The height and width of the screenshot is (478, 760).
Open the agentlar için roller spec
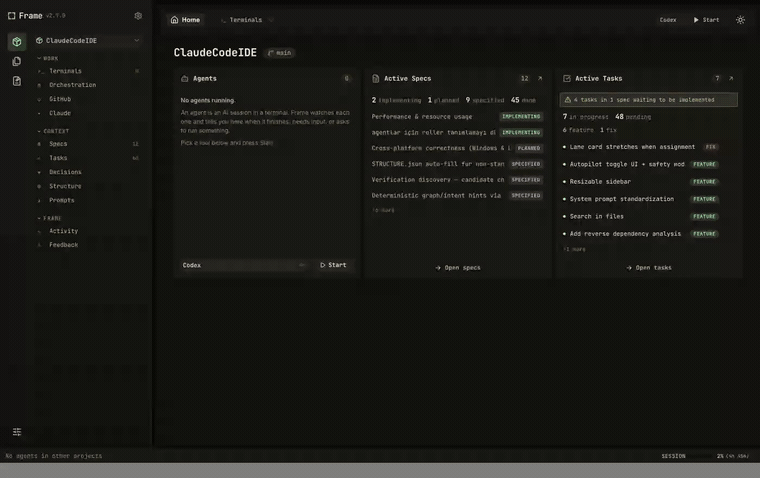pyautogui.click(x=457, y=132)
